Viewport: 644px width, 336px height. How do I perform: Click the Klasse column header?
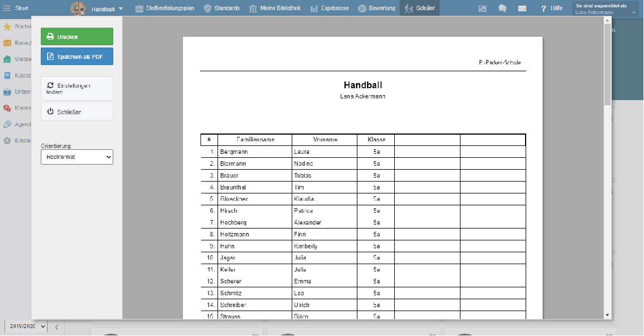[377, 140]
